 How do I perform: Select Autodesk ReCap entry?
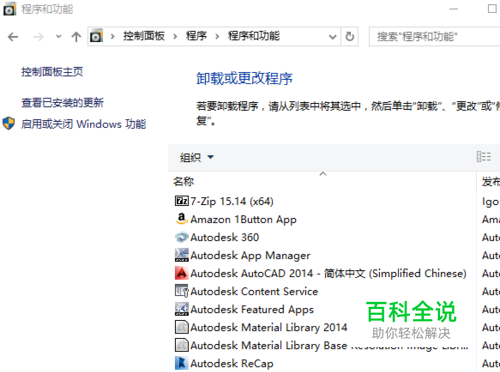coord(232,363)
